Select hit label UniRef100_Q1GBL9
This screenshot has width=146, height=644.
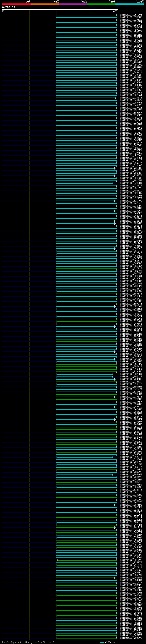(131, 296)
